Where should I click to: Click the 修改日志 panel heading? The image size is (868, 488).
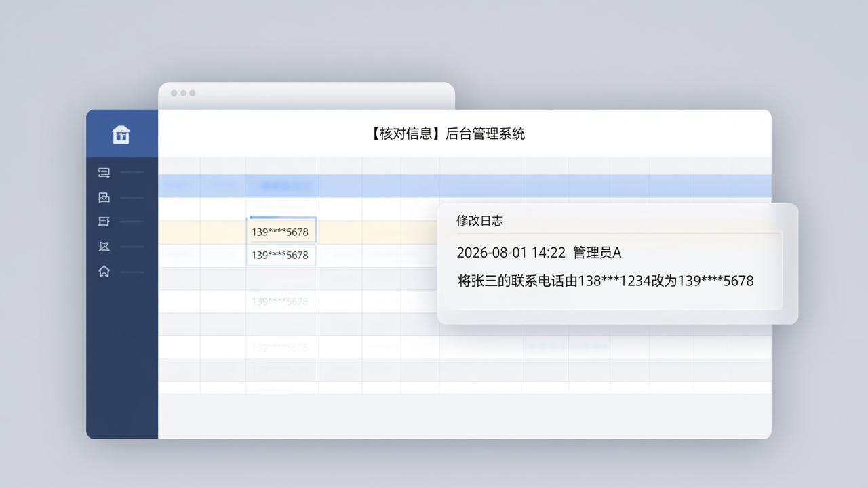point(479,220)
